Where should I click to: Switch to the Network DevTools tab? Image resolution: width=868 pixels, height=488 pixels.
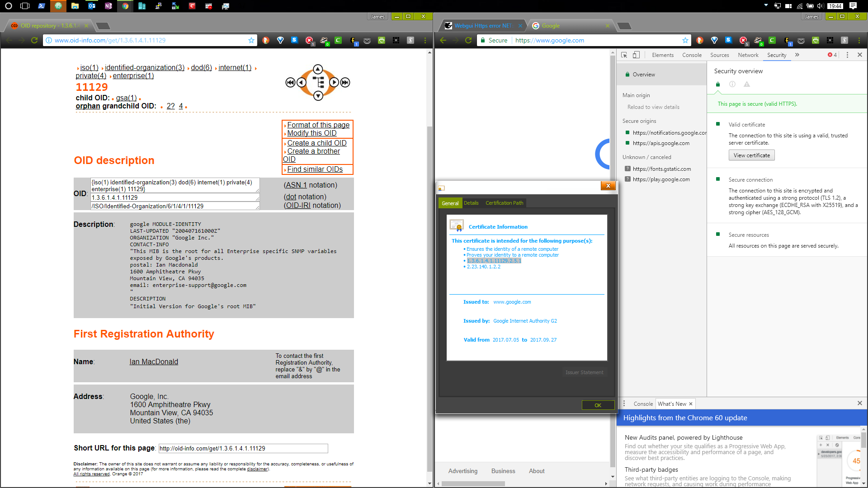click(748, 55)
